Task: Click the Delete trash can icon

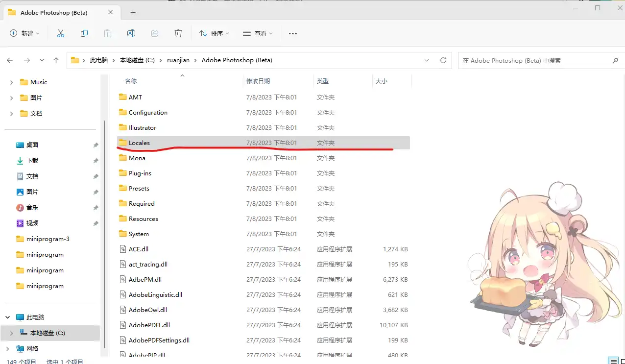Action: point(178,33)
